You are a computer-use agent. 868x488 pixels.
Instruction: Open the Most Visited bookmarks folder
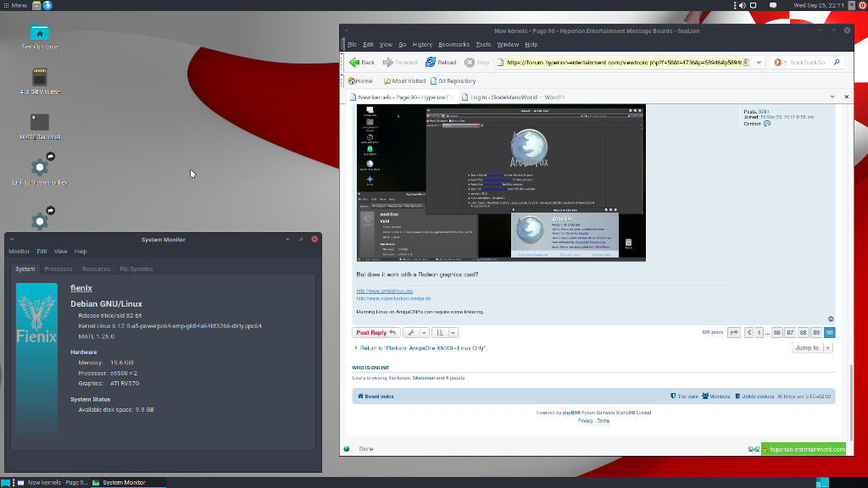(404, 80)
